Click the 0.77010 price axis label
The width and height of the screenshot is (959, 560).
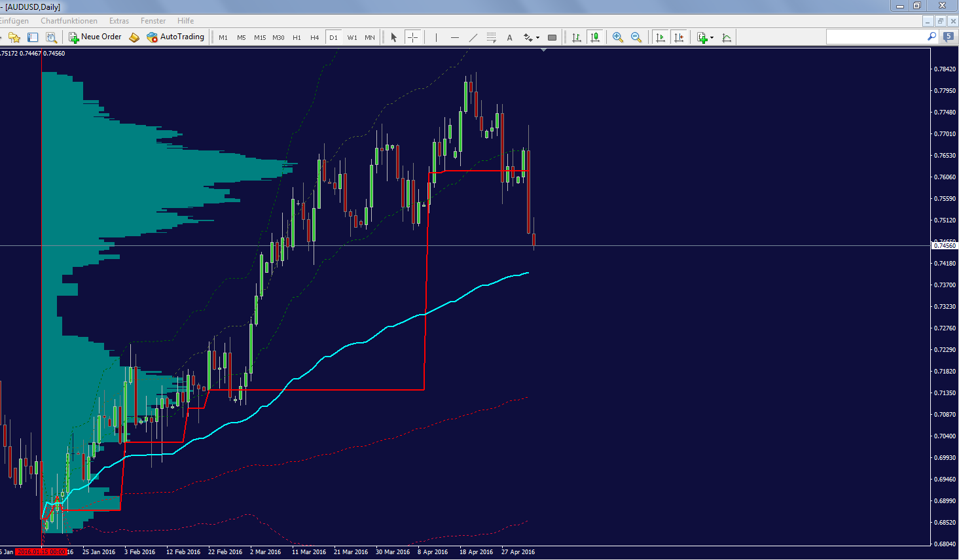(944, 134)
